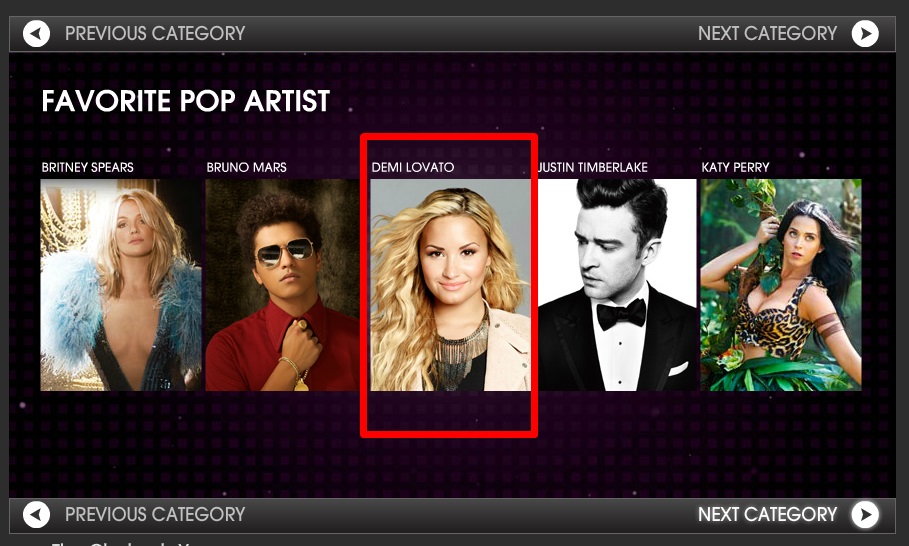Image resolution: width=909 pixels, height=546 pixels.
Task: Pick the Justin Timberlake black-and-white photo
Action: pos(617,285)
